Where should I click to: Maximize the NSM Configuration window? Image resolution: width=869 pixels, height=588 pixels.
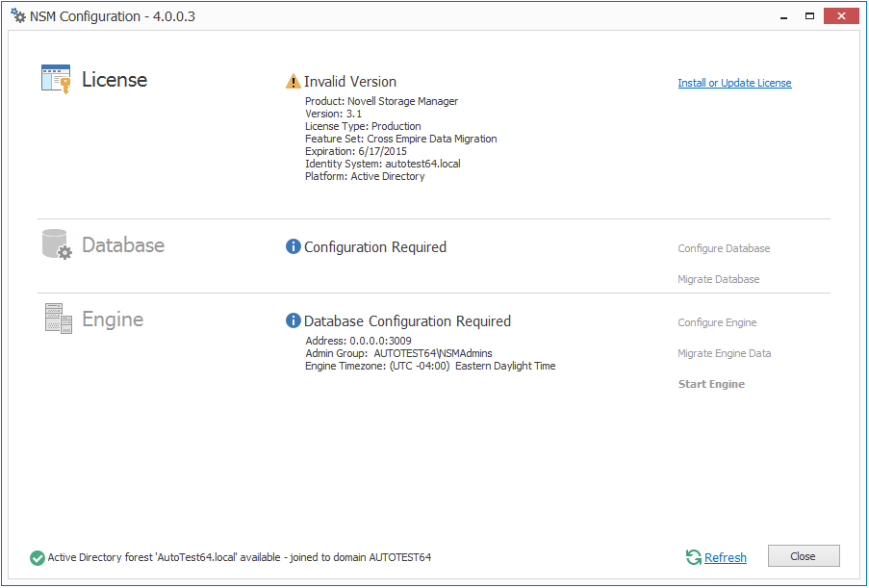809,15
